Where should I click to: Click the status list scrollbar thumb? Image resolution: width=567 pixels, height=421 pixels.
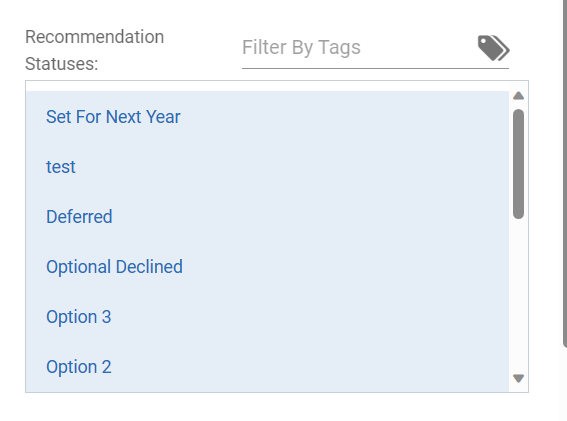click(519, 164)
